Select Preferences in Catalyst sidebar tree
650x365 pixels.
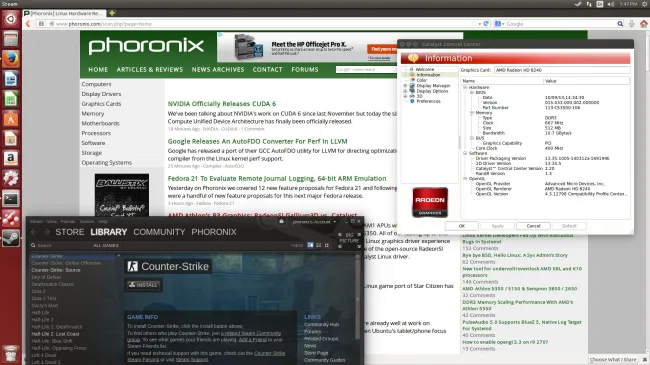pos(429,101)
